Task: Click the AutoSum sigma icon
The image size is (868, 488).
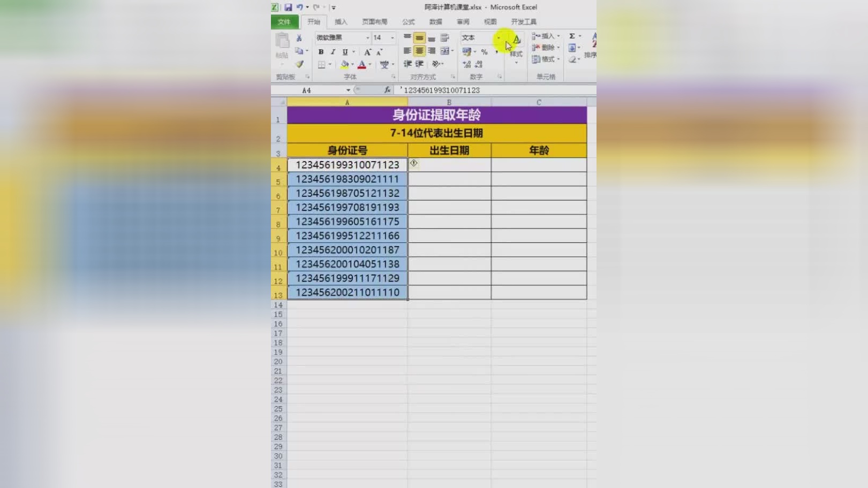Action: pyautogui.click(x=572, y=36)
